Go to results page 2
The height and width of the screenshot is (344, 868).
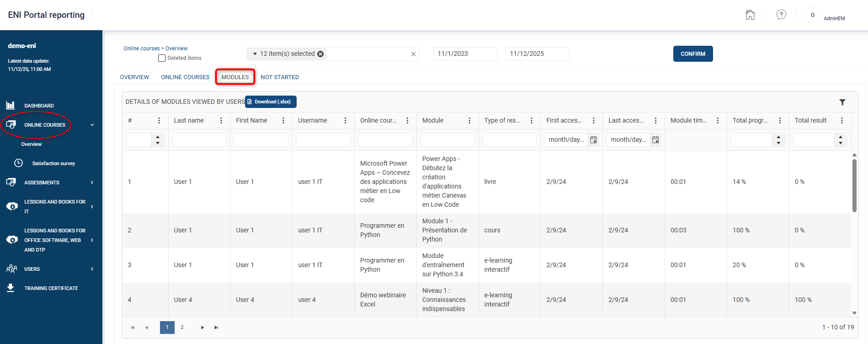182,328
